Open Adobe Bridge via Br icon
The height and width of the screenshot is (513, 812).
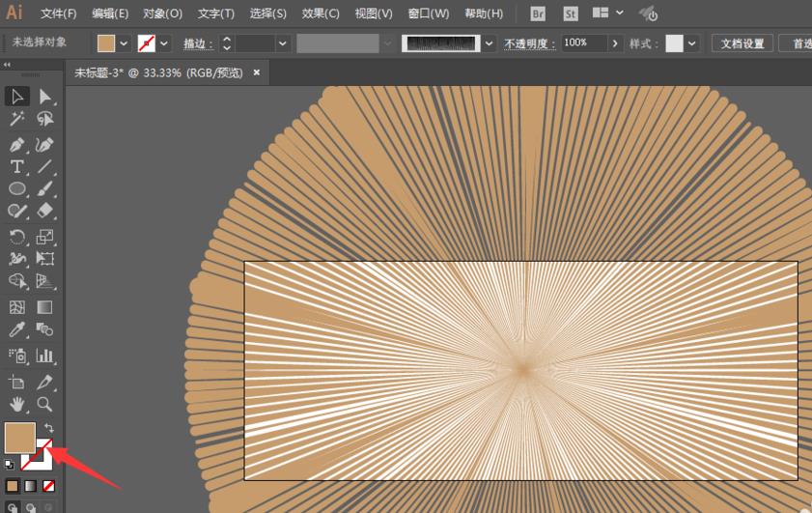click(538, 14)
